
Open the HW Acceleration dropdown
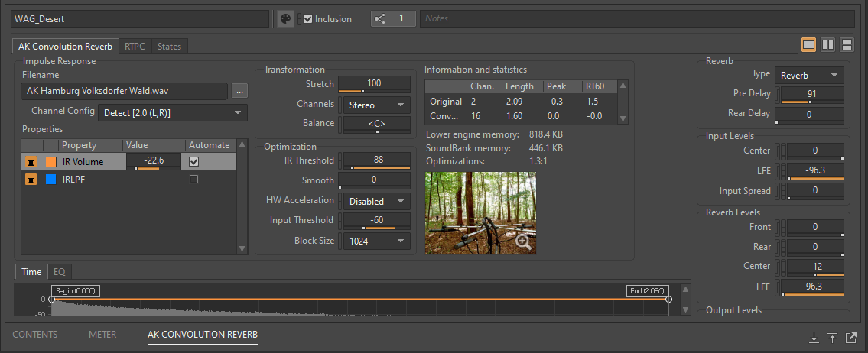[375, 202]
